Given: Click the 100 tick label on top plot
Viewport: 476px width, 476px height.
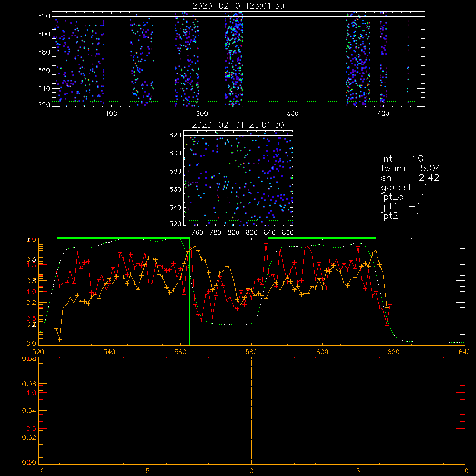Looking at the screenshot, I should 111,114.
